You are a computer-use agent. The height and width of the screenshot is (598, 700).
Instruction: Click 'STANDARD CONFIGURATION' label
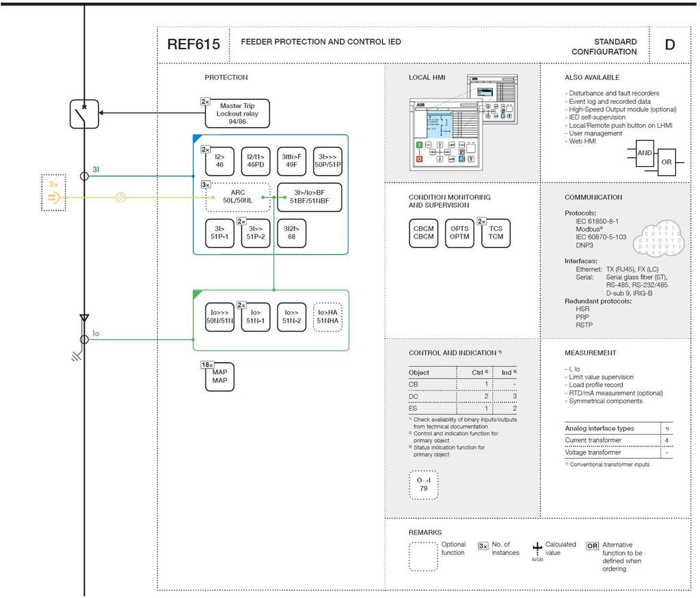tap(604, 47)
